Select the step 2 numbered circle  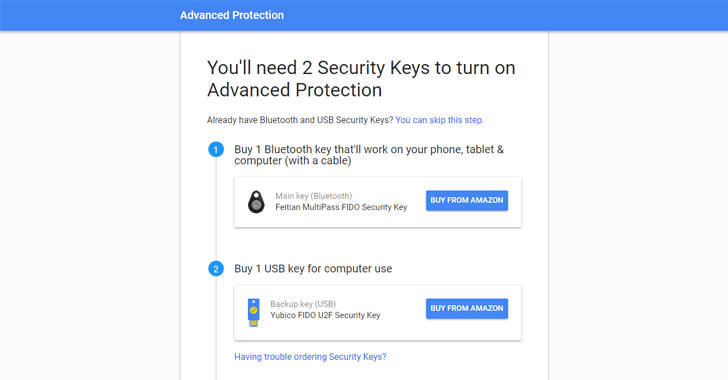pos(216,269)
